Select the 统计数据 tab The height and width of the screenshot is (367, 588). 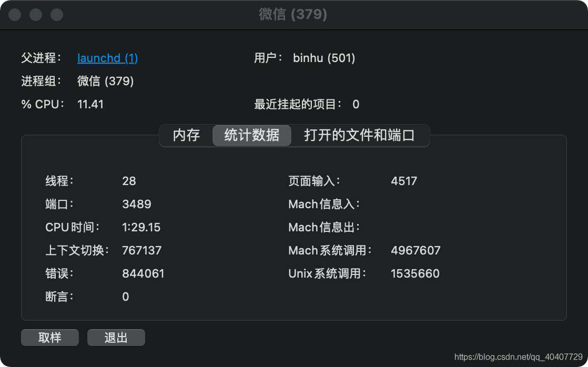pos(251,135)
